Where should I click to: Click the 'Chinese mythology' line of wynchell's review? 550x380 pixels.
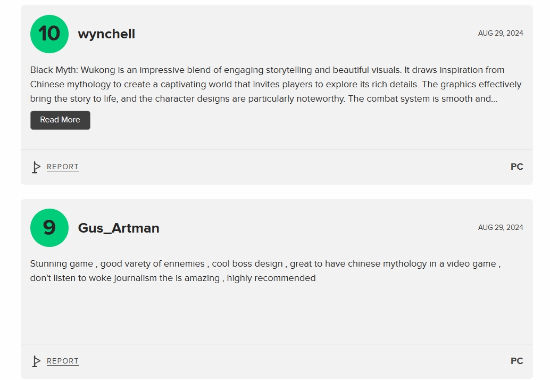click(x=276, y=85)
